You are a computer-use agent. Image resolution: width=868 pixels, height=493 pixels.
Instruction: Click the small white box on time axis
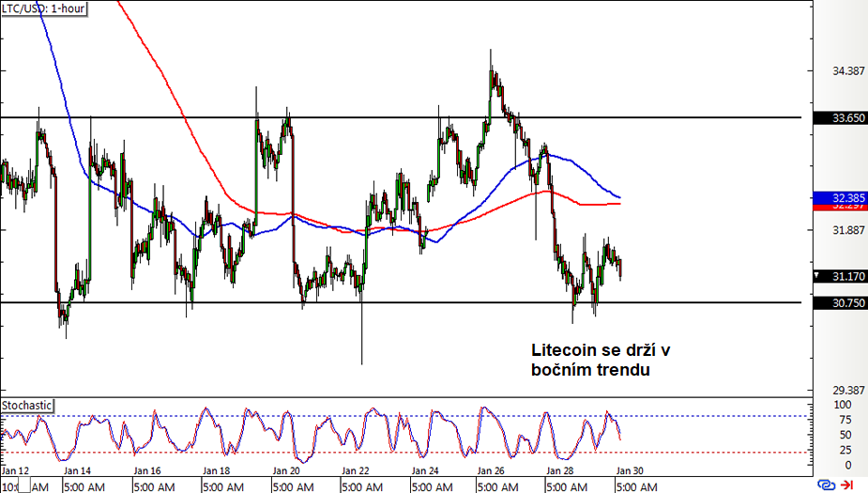[23, 485]
